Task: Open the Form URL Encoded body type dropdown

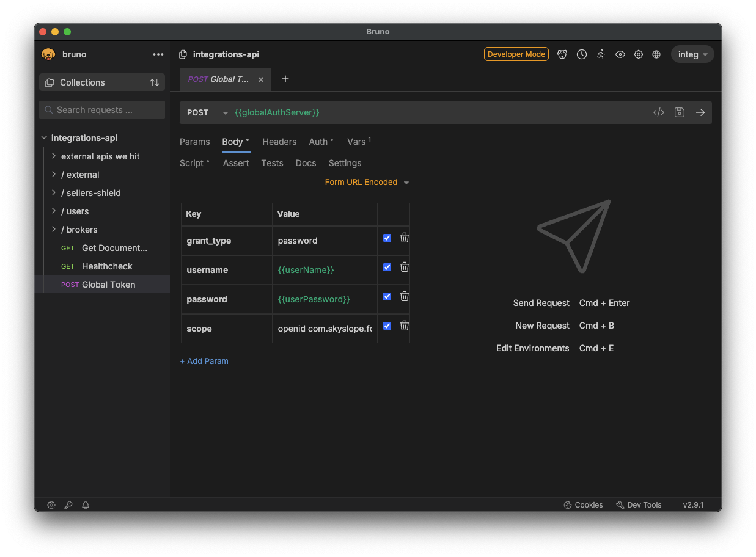Action: click(366, 182)
